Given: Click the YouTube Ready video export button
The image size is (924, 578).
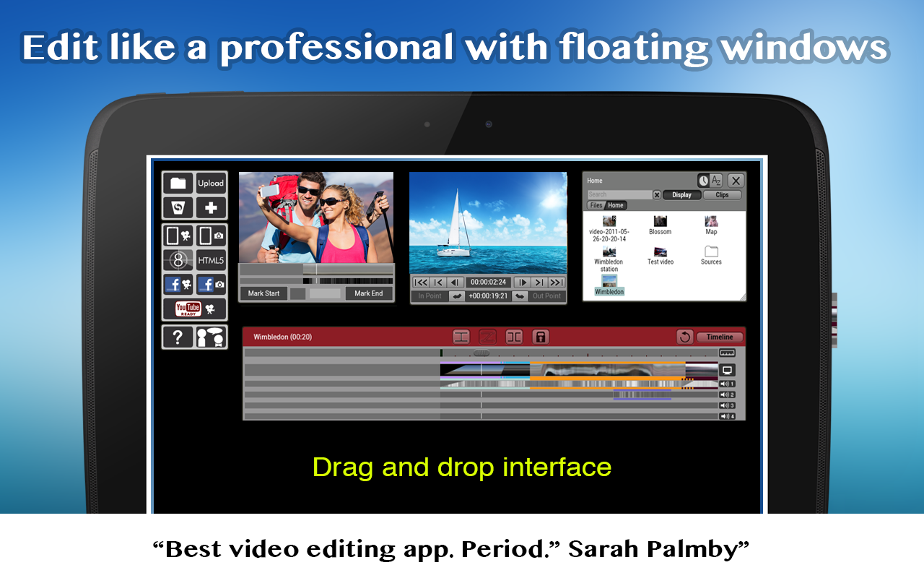Looking at the screenshot, I should [195, 309].
